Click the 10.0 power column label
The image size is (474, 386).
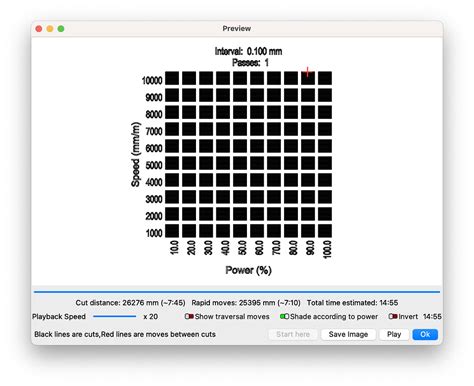(174, 248)
